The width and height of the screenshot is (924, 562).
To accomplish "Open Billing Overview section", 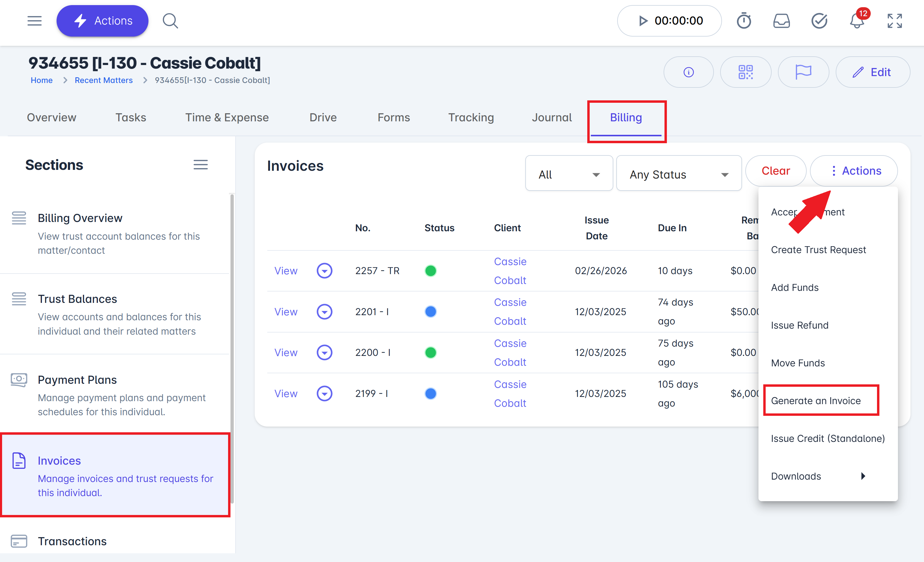I will point(114,233).
